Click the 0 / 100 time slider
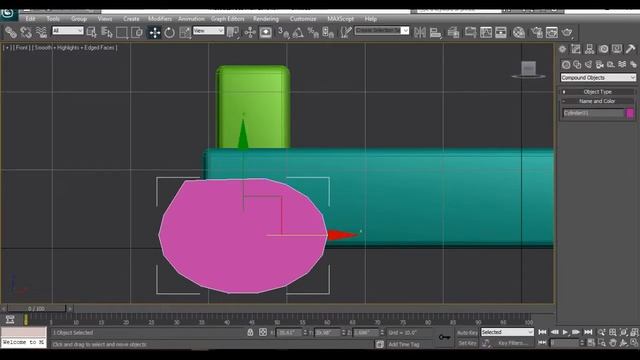Viewport: 640px width, 360px height. coord(36,308)
